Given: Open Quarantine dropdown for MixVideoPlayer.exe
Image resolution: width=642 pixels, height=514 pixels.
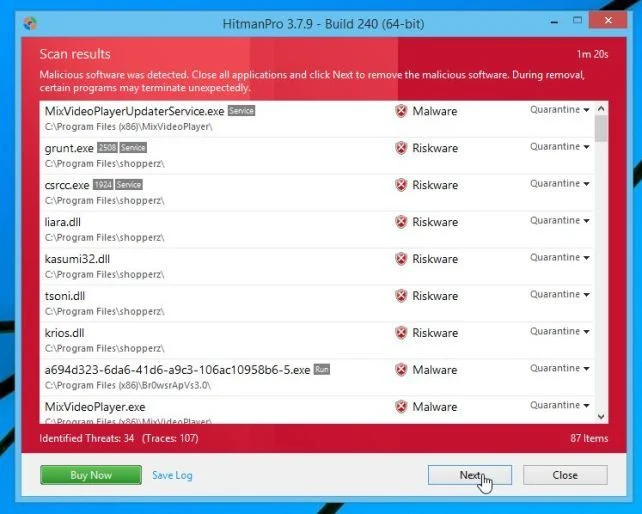Looking at the screenshot, I should tap(559, 405).
